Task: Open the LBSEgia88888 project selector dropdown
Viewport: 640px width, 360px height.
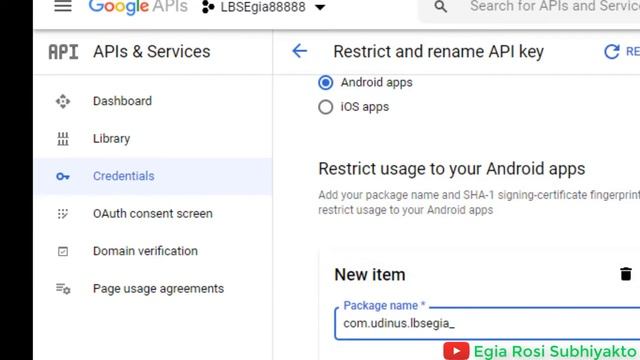Action: pos(264,7)
